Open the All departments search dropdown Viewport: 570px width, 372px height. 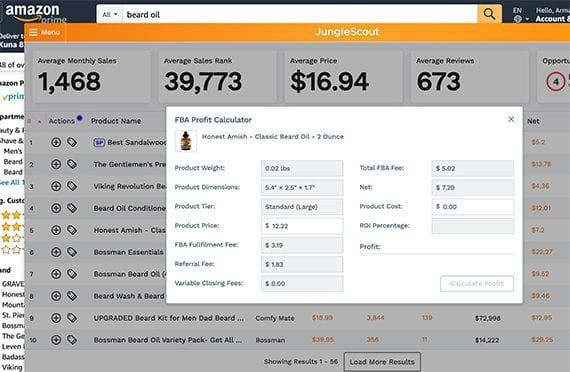110,15
